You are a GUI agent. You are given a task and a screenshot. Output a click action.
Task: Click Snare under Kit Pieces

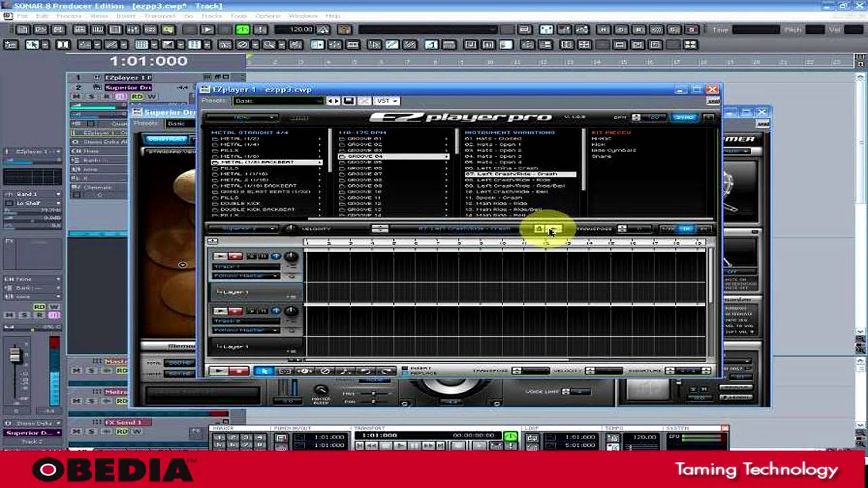[x=601, y=157]
